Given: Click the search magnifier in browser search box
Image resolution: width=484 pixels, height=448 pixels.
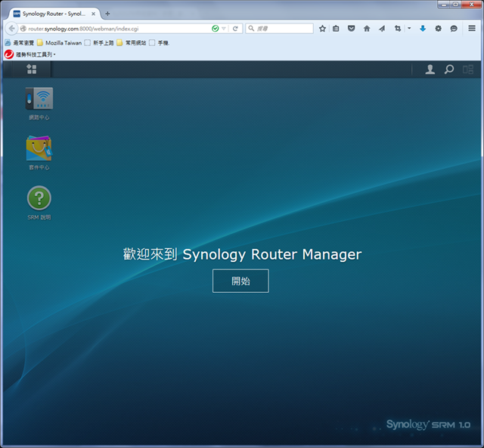Looking at the screenshot, I should (251, 29).
